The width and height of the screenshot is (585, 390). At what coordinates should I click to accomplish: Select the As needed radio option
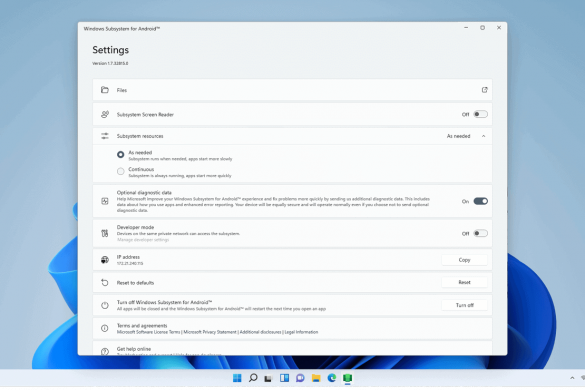click(x=121, y=155)
